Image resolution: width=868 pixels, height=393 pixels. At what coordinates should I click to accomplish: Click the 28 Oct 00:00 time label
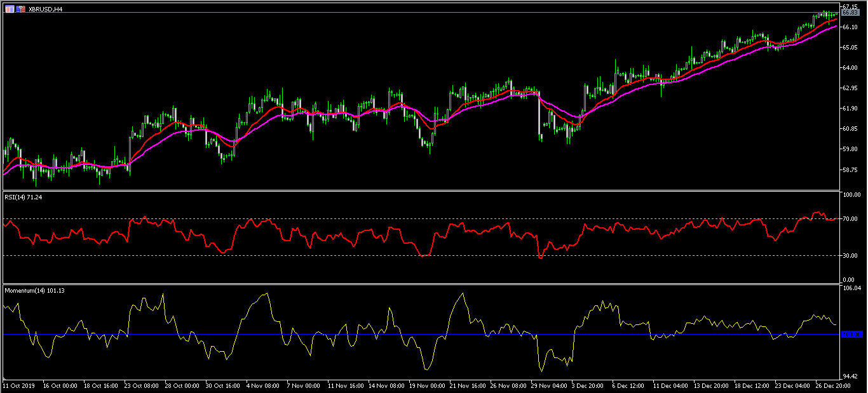(182, 385)
